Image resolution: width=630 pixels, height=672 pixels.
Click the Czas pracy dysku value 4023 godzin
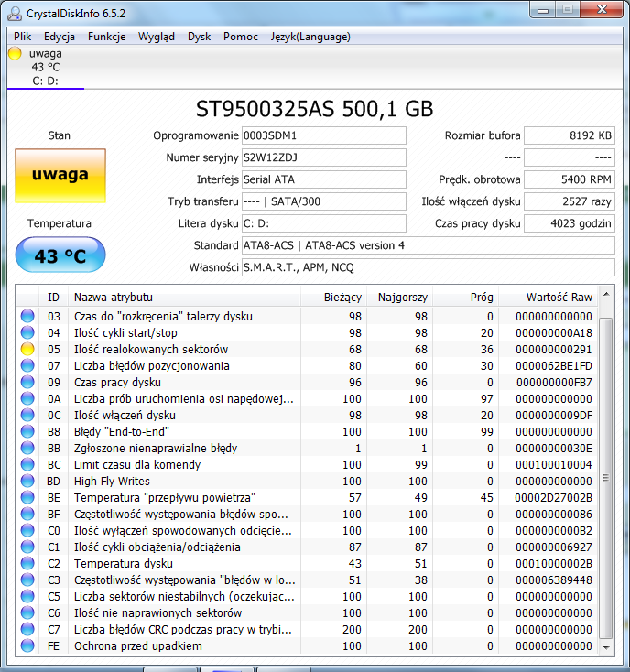(x=570, y=223)
